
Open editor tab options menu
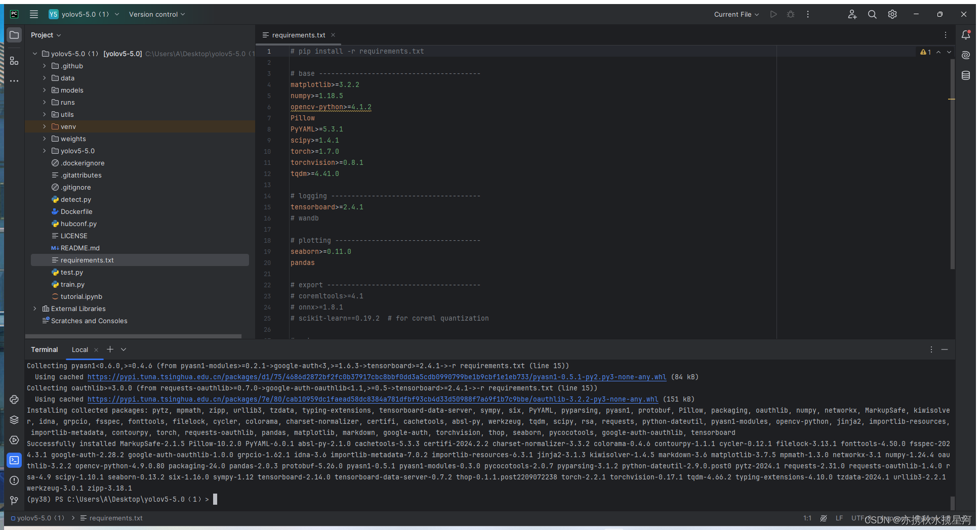coord(946,35)
